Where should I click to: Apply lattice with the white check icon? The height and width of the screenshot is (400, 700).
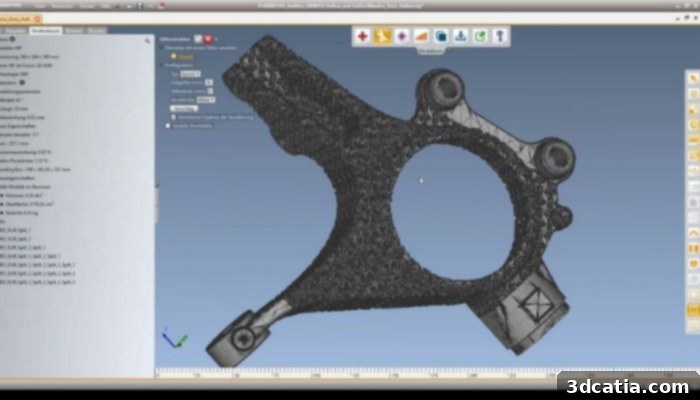(198, 39)
